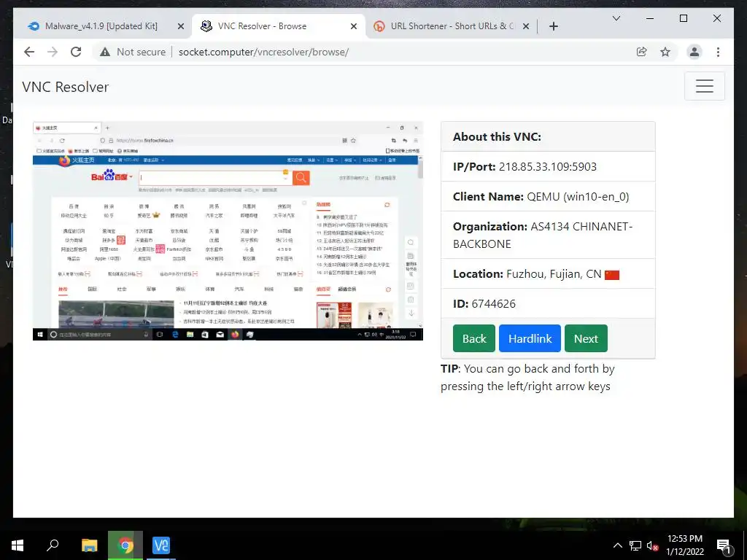The image size is (747, 560).
Task: Open network status in the system tray
Action: click(x=635, y=545)
